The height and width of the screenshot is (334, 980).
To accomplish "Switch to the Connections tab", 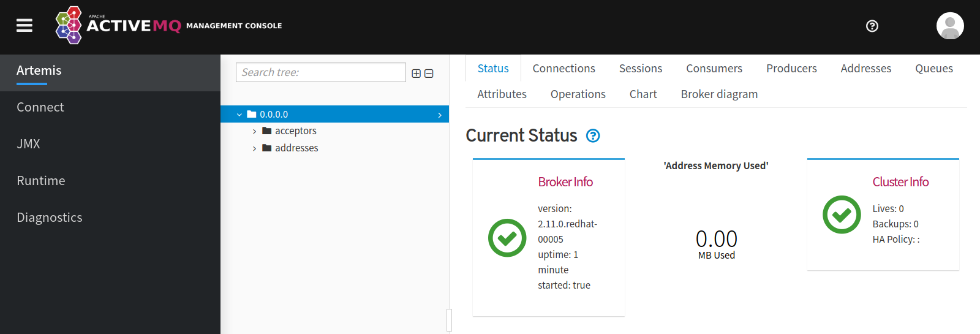I will [x=563, y=69].
